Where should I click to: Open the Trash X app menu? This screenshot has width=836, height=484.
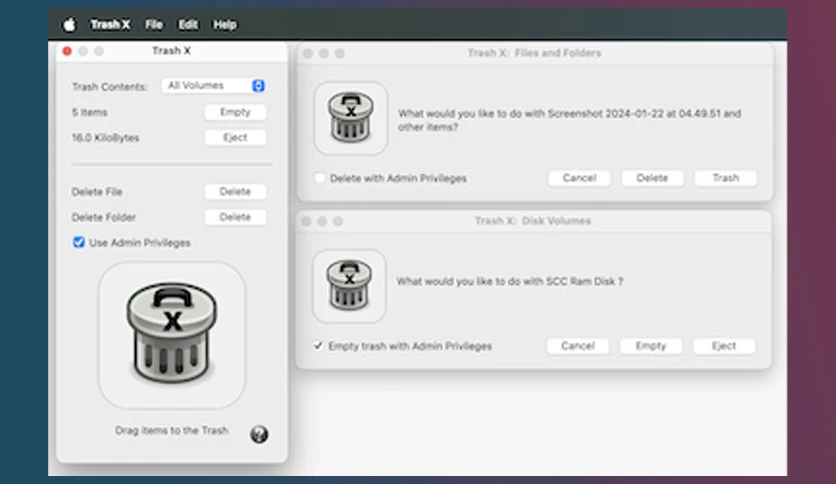click(x=110, y=25)
